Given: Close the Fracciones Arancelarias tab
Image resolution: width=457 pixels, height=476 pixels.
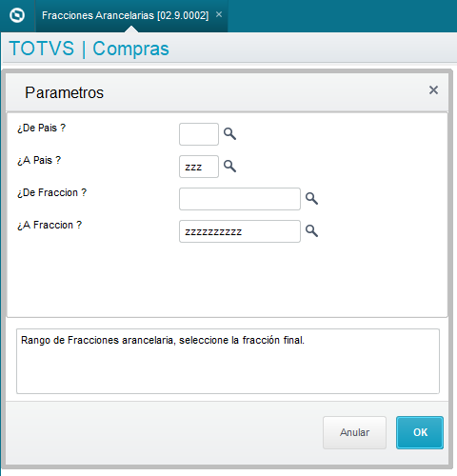Looking at the screenshot, I should [x=219, y=14].
